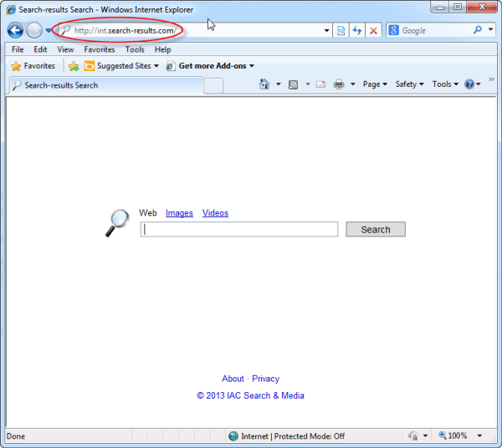
Task: Minimize the Internet Explorer window
Action: coord(440,7)
